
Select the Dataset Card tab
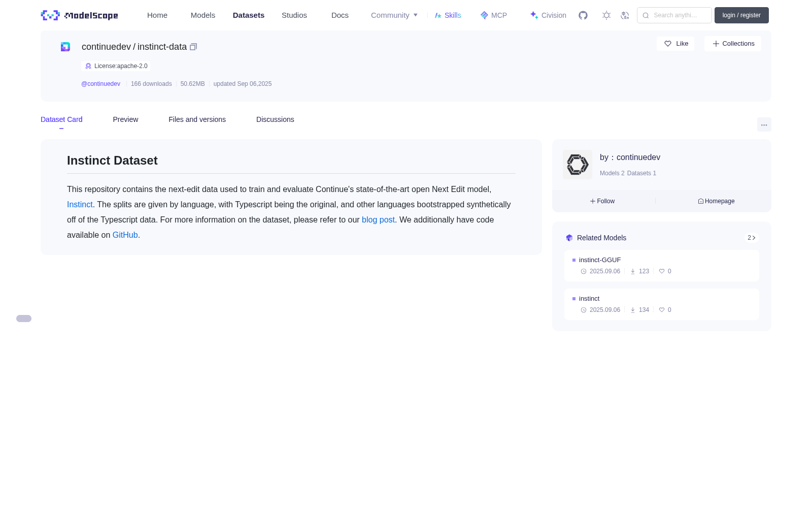coord(61,119)
